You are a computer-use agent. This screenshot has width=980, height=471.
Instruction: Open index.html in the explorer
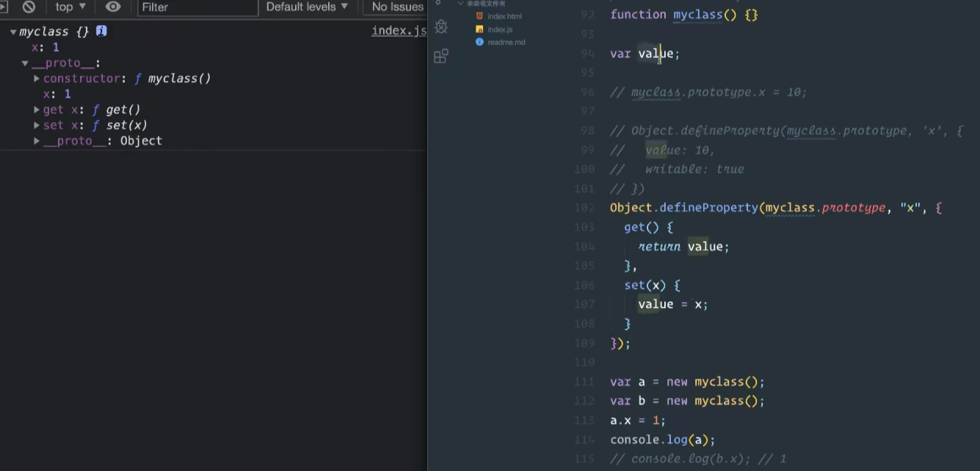pyautogui.click(x=504, y=16)
